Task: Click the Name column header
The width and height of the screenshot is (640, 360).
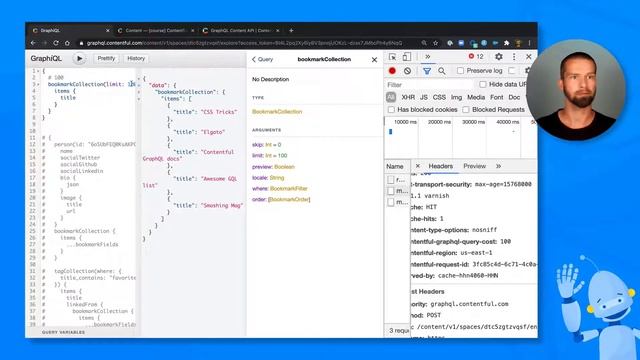Action: [395, 167]
